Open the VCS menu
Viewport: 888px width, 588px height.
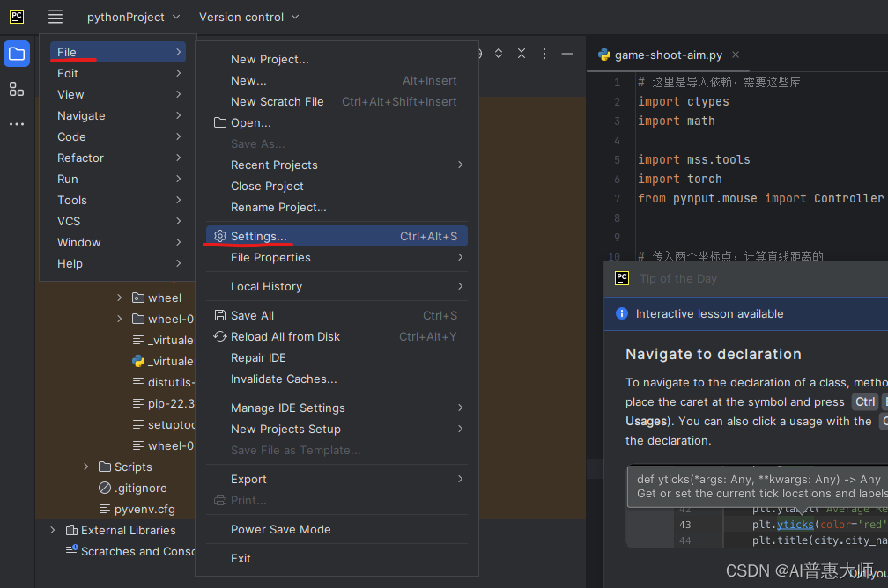118,221
